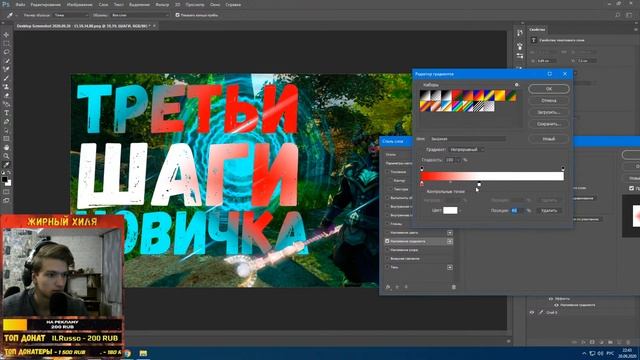
Task: Open the Изображение menu
Action: coord(79,5)
